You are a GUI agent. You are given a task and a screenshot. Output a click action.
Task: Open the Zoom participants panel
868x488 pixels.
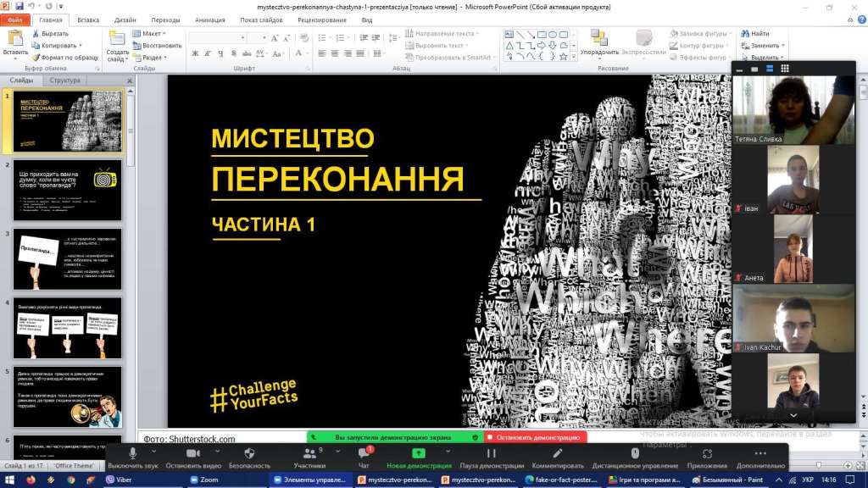pos(309,454)
